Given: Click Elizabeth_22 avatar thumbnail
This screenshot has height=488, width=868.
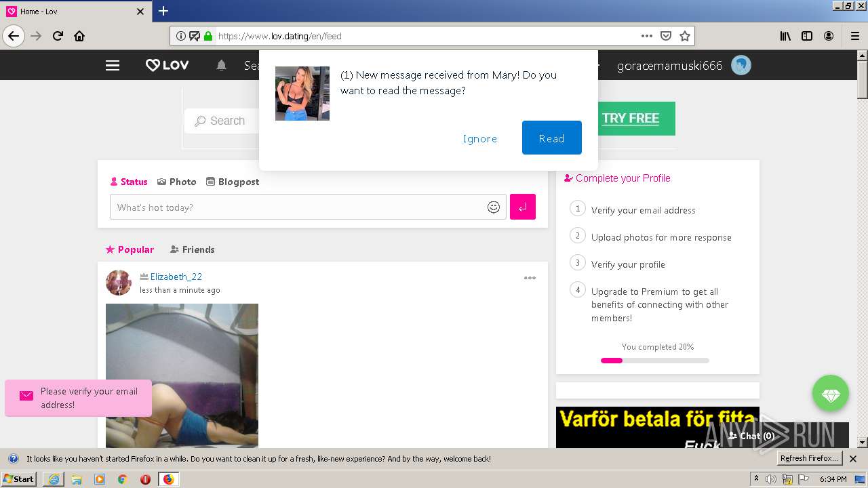Looking at the screenshot, I should 119,283.
